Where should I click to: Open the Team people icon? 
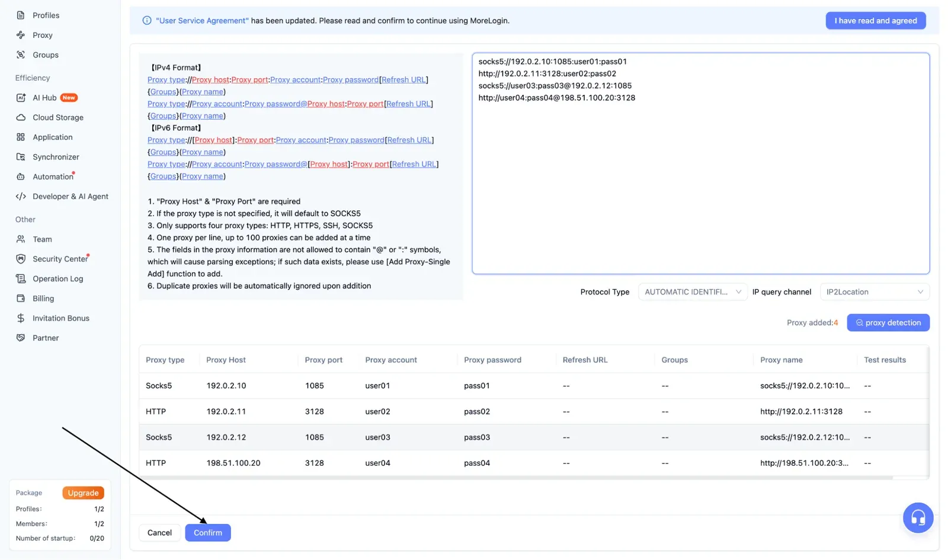(x=21, y=239)
